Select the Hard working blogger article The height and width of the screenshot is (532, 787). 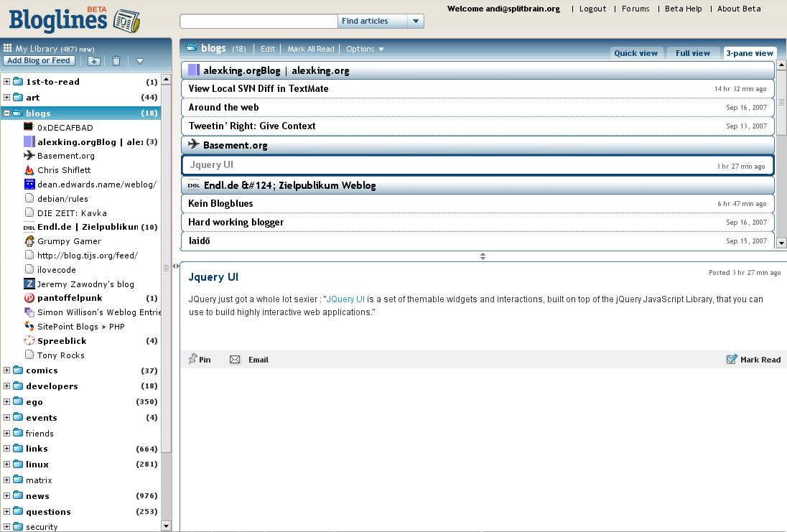coord(478,223)
